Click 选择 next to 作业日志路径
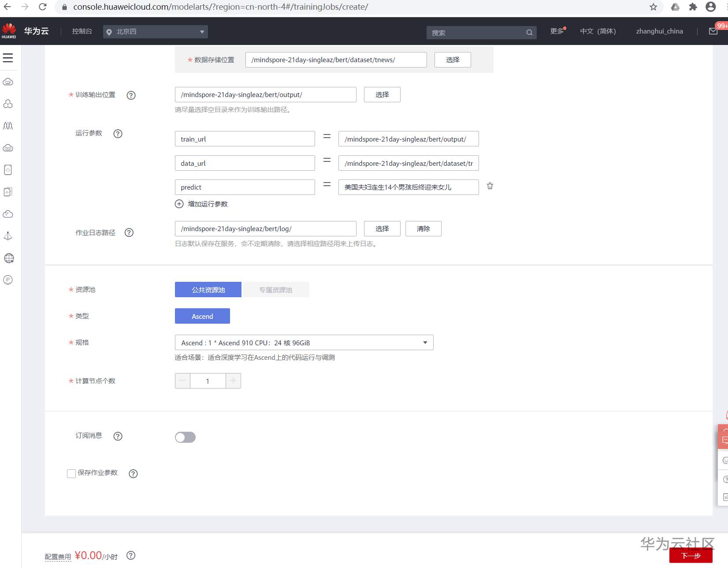Image resolution: width=728 pixels, height=568 pixels. [382, 228]
